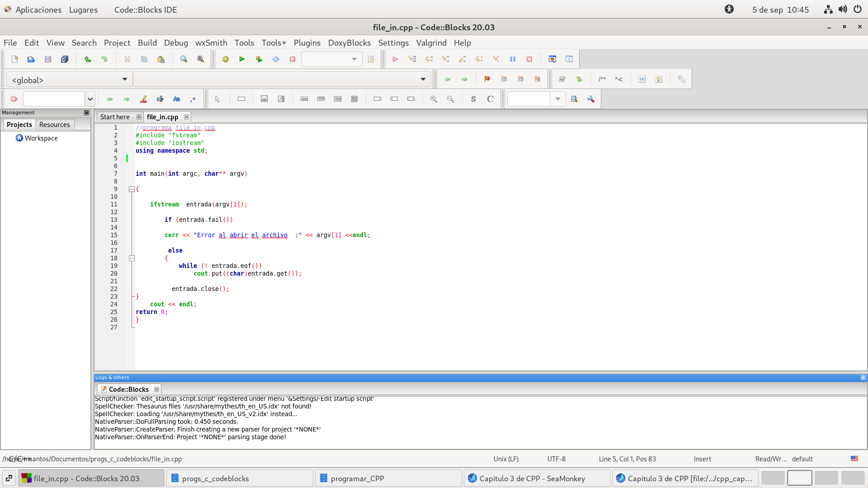Switch to the Start here tab
Screen dimensions: 868x488
(x=115, y=117)
